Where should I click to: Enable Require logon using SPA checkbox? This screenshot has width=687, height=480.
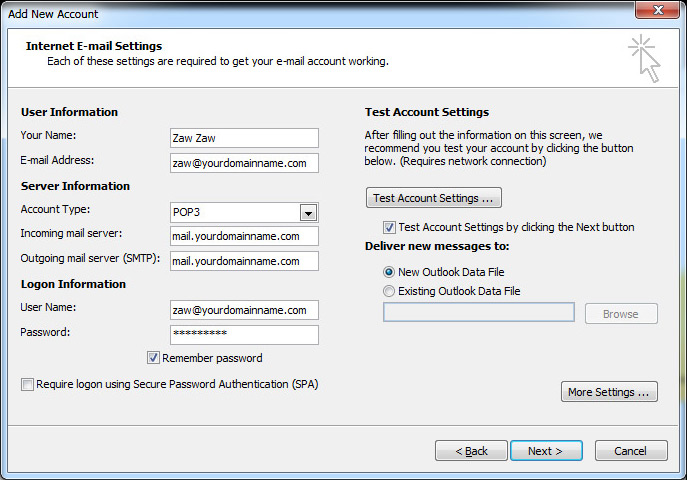(27, 385)
